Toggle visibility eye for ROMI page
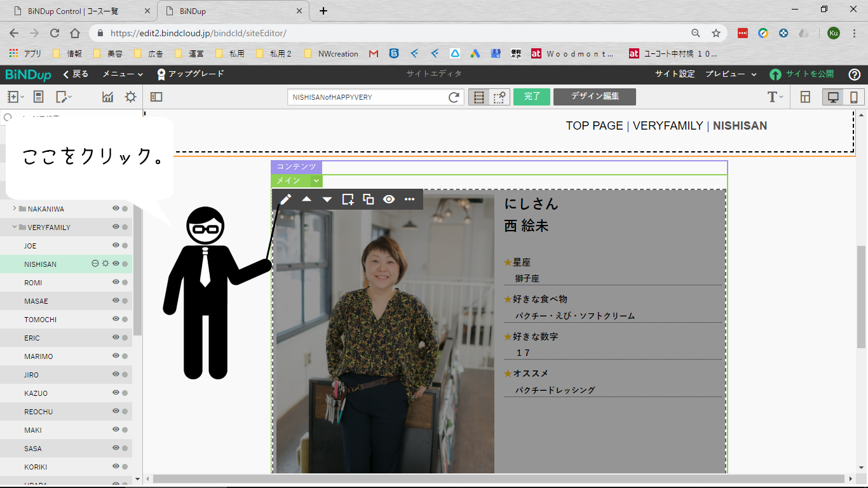 pos(116,282)
